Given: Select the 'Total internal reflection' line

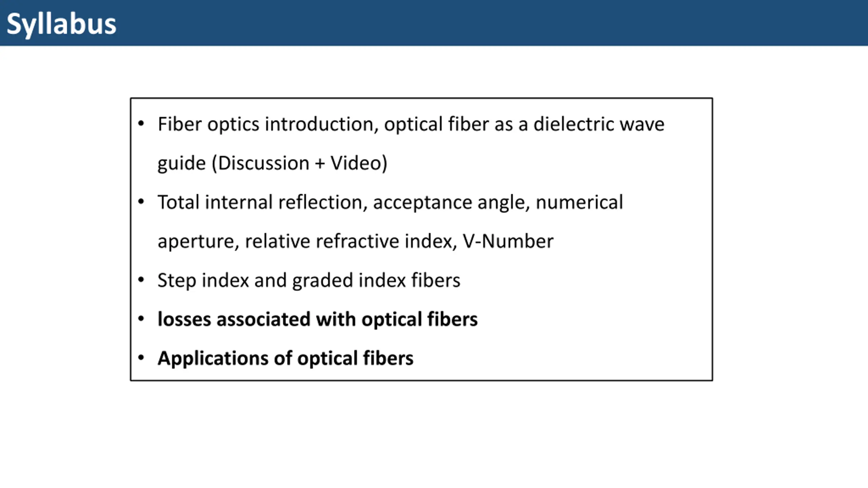Looking at the screenshot, I should point(390,202).
